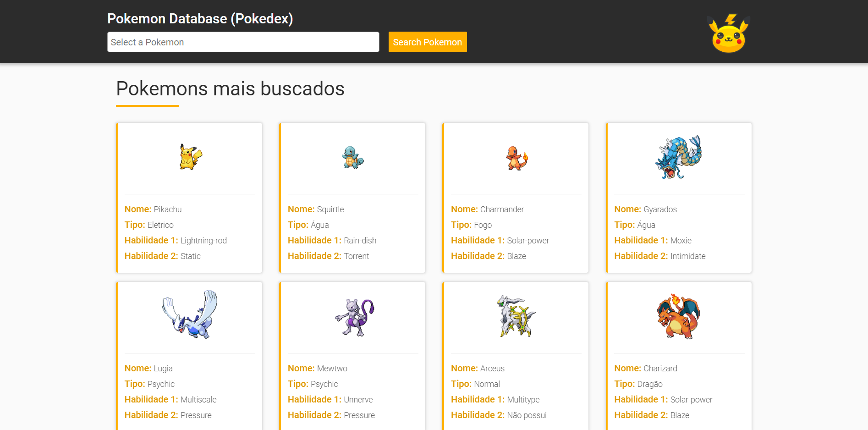Screen dimensions: 868x430
Task: Click Charmander's Blaze ability text
Action: tap(516, 256)
